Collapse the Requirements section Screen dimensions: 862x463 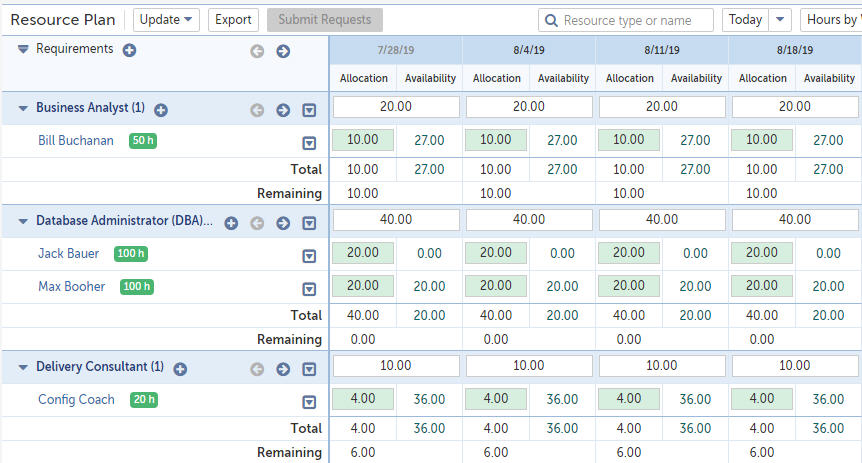23,49
